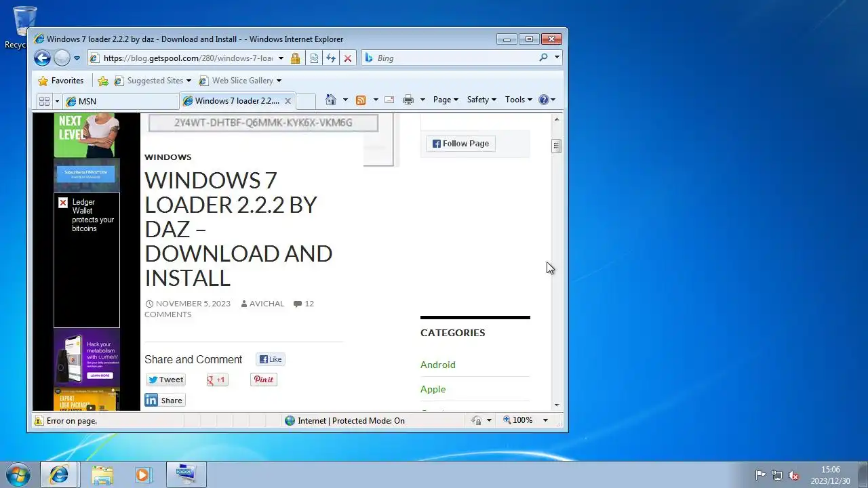
Task: Click Add to Favorites Bar icon
Action: coord(103,81)
